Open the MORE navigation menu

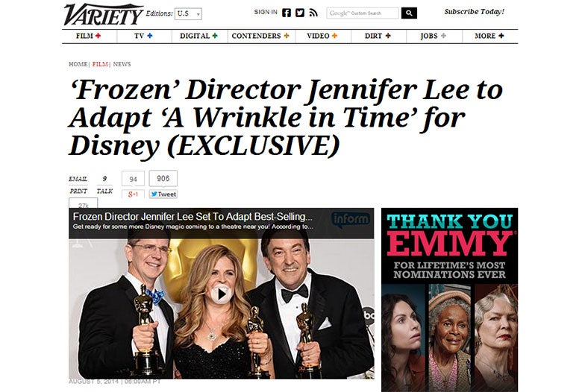490,36
